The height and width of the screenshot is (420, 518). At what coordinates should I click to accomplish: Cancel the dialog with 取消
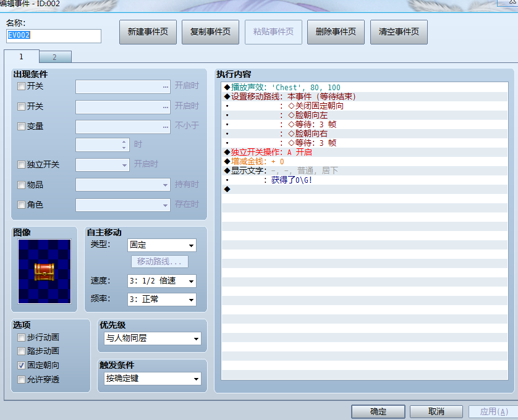(x=436, y=412)
